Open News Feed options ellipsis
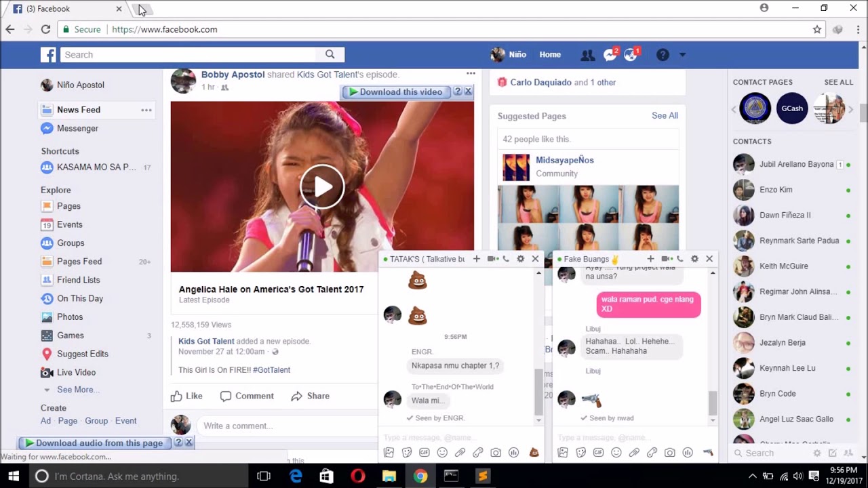Viewport: 868px width, 488px height. click(146, 110)
